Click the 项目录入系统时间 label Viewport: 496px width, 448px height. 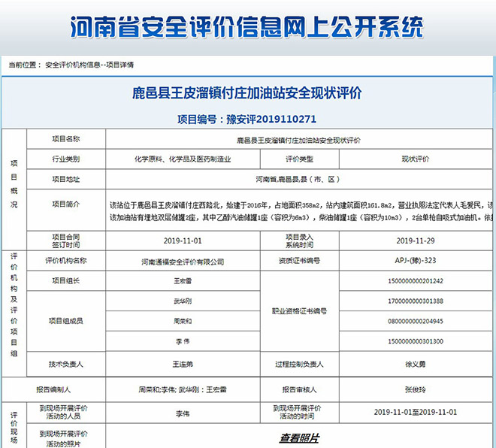click(300, 241)
